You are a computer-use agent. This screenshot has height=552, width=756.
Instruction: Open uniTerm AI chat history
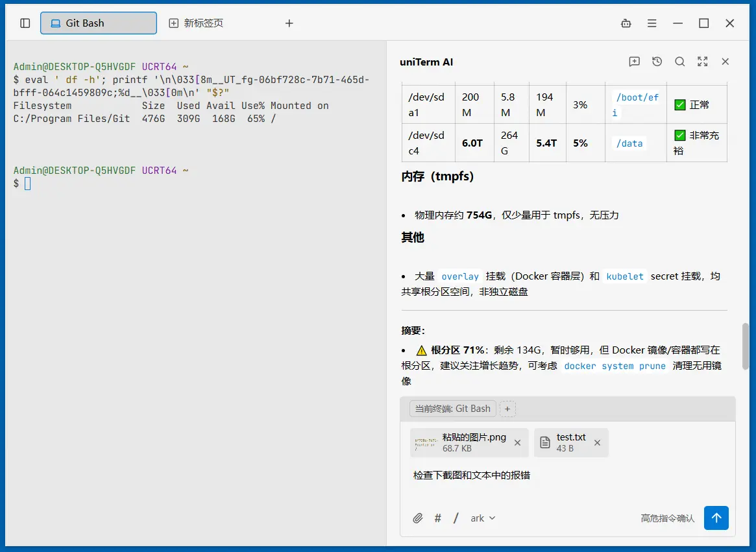pyautogui.click(x=657, y=61)
